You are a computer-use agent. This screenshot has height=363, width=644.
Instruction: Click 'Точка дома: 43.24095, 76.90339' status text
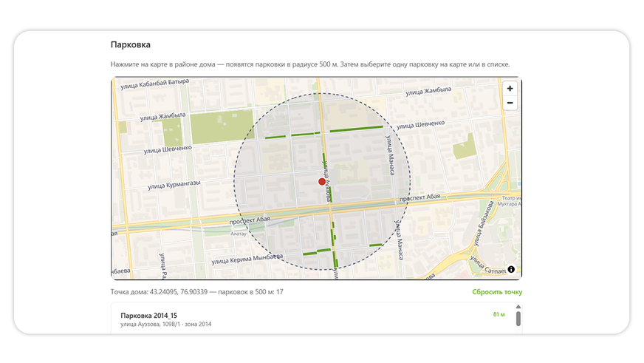(x=159, y=292)
